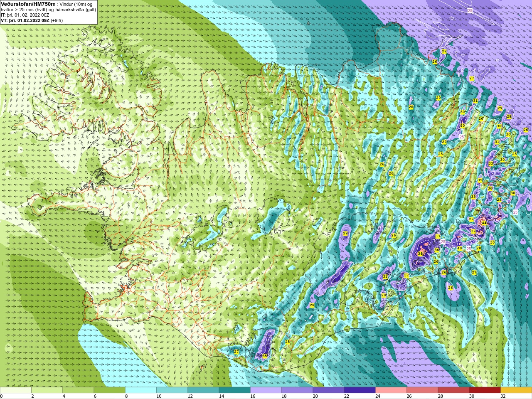
Task: Click the 22–24 m/s deep indigo legend swatch
Action: tap(360, 390)
